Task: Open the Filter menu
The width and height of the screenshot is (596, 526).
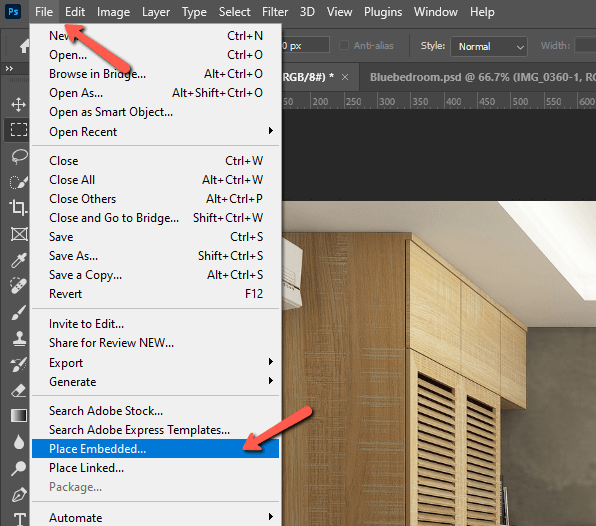Action: click(x=275, y=12)
